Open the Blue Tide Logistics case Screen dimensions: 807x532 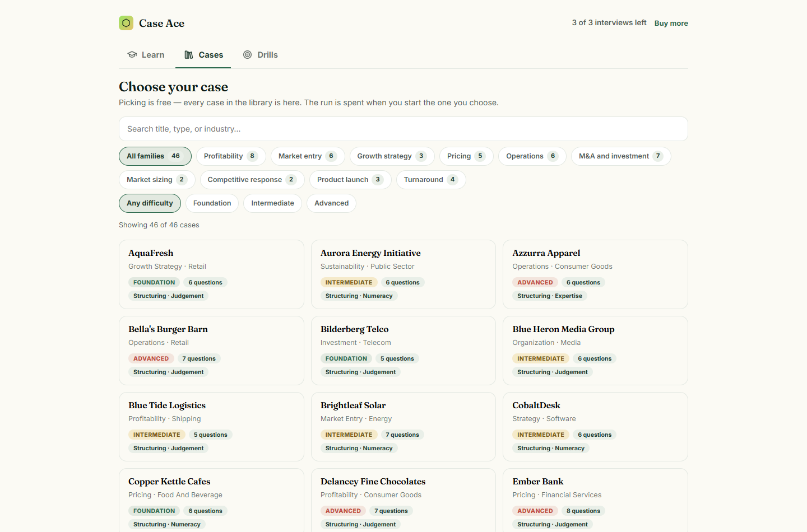tap(211, 427)
